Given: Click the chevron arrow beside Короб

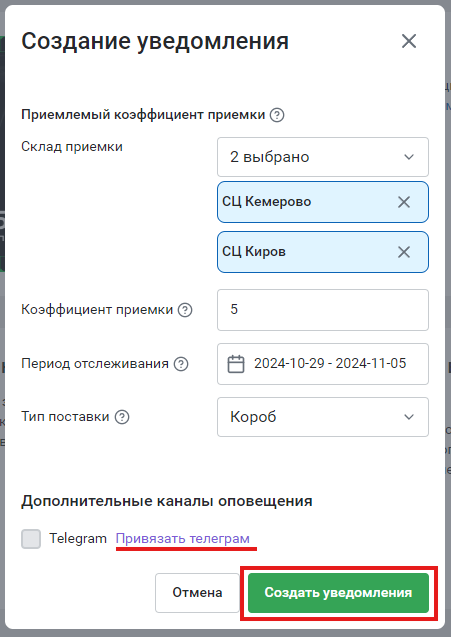Looking at the screenshot, I should tap(409, 417).
